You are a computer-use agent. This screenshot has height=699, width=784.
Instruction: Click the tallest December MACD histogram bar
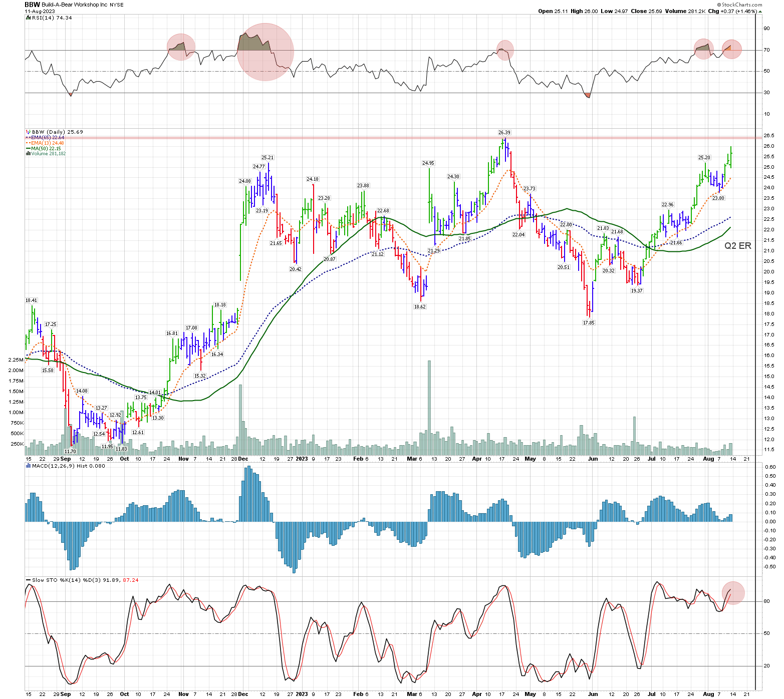point(248,494)
